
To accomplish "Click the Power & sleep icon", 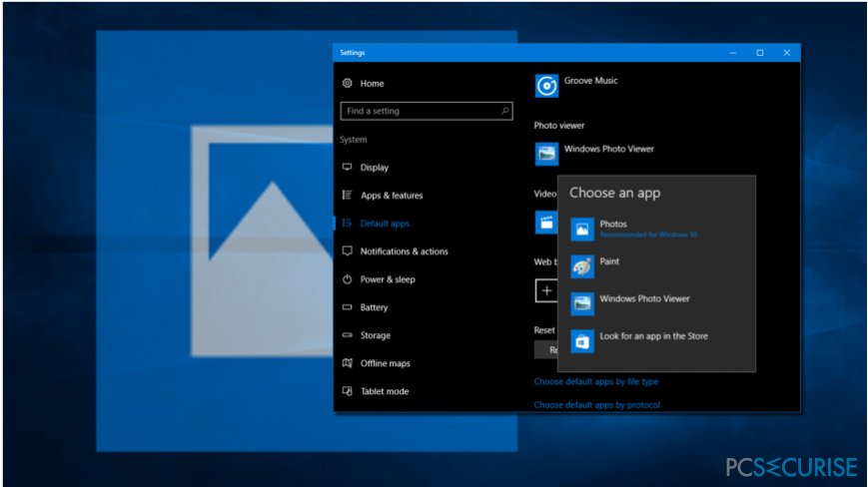I will (x=347, y=279).
